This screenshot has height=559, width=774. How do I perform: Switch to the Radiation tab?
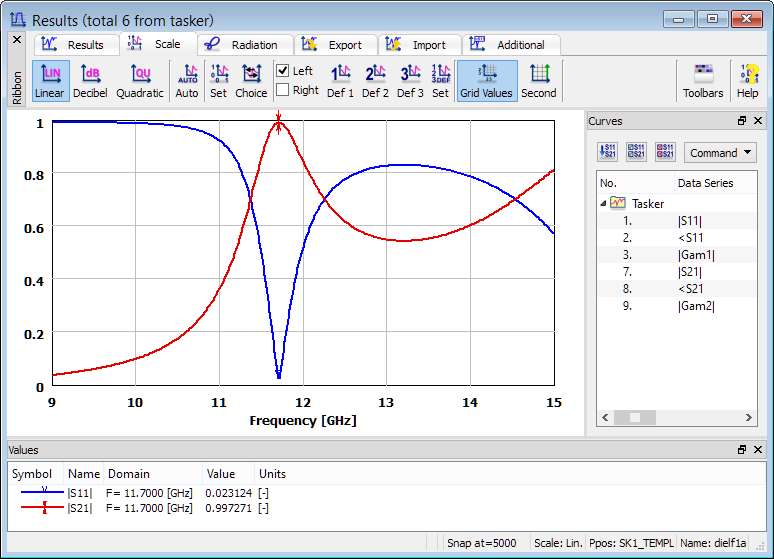click(244, 45)
